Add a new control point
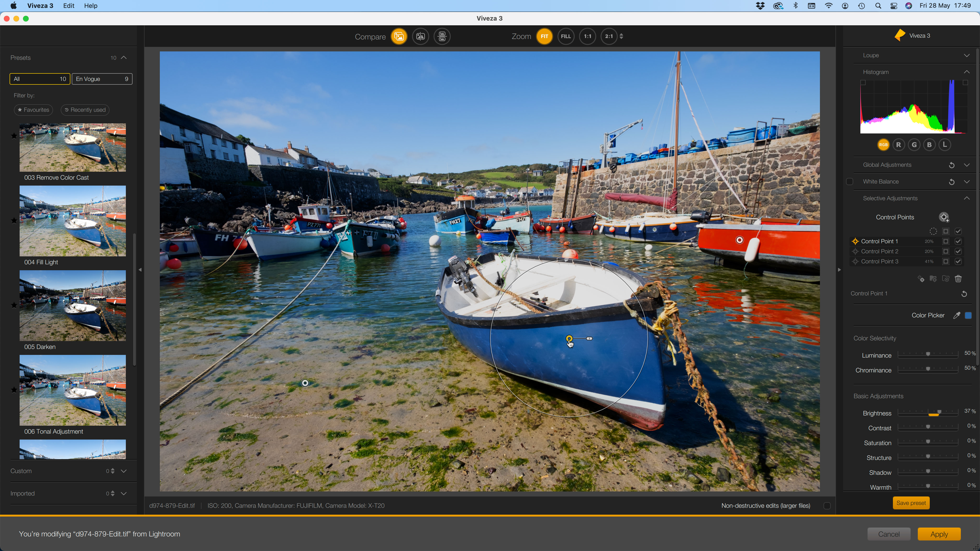This screenshot has height=551, width=980. pos(944,217)
